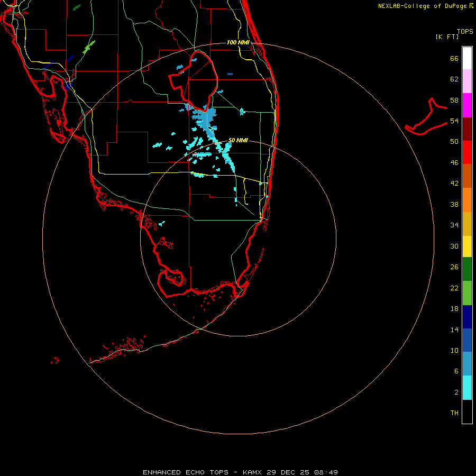
Task: Click the '18' legend scale value
Action: pyautogui.click(x=454, y=309)
